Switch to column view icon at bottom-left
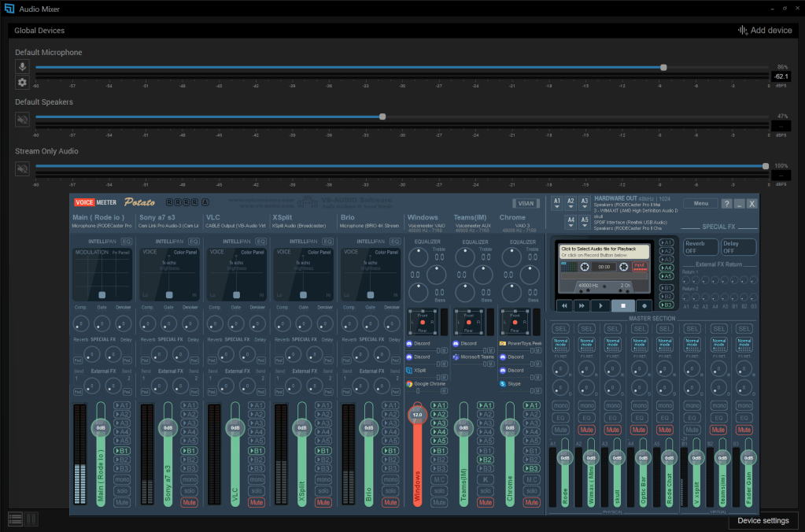 (31, 519)
